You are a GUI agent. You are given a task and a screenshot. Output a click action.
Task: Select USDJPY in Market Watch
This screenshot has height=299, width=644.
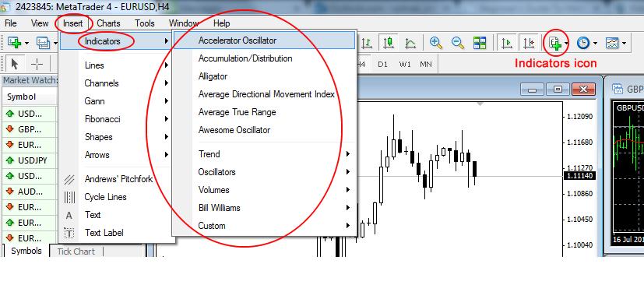click(x=30, y=160)
